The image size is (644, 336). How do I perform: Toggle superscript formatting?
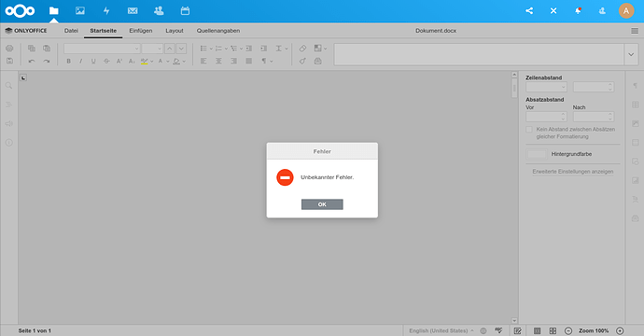119,62
